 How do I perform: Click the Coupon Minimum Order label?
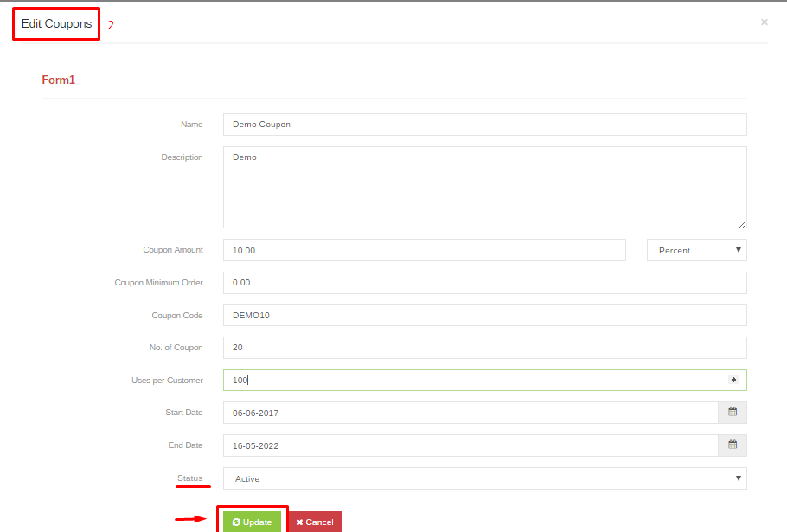point(158,283)
